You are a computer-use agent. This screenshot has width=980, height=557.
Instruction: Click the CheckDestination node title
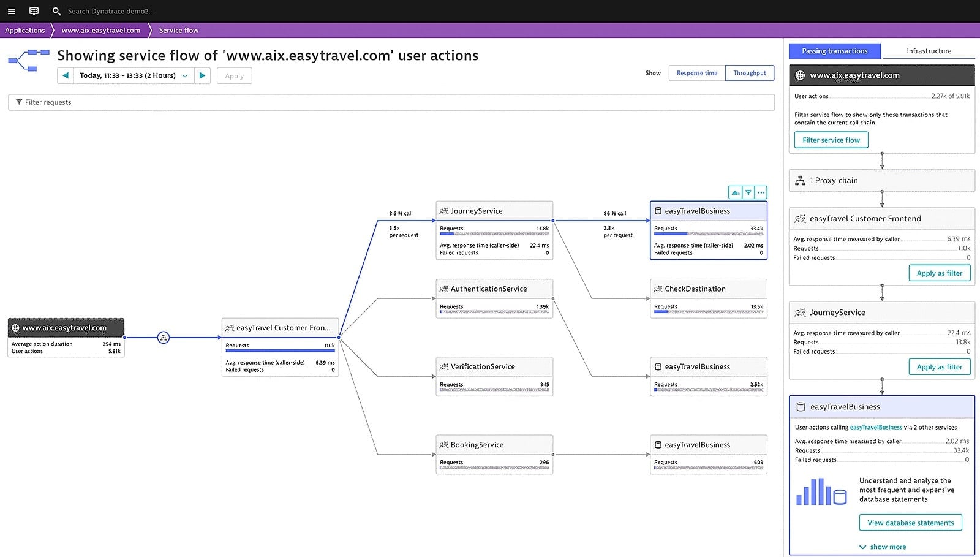tap(695, 289)
